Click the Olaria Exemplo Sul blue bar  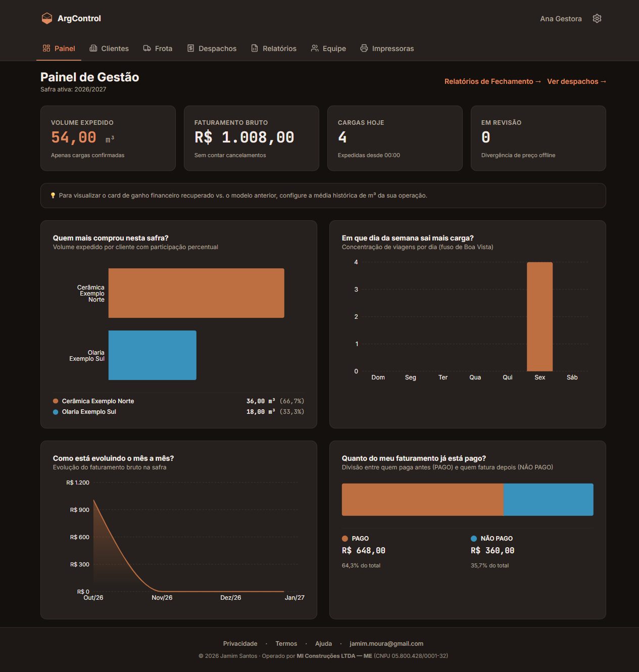(153, 355)
